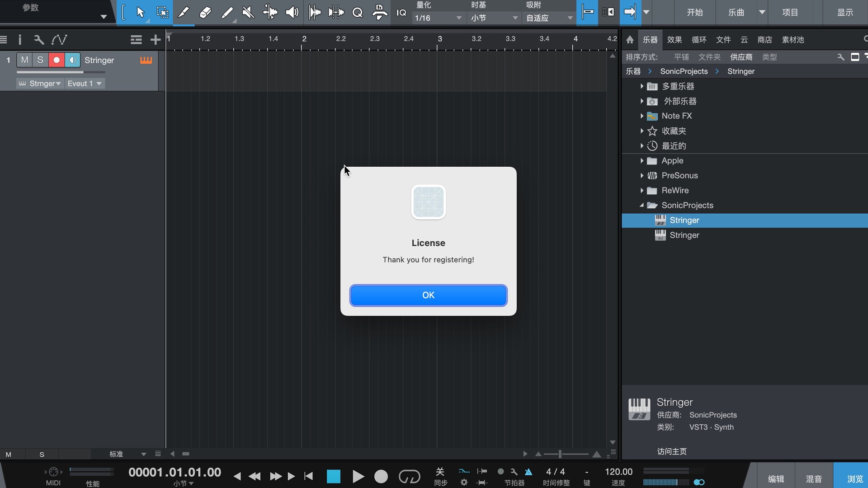
Task: Select the Eraser tool
Action: (x=205, y=12)
